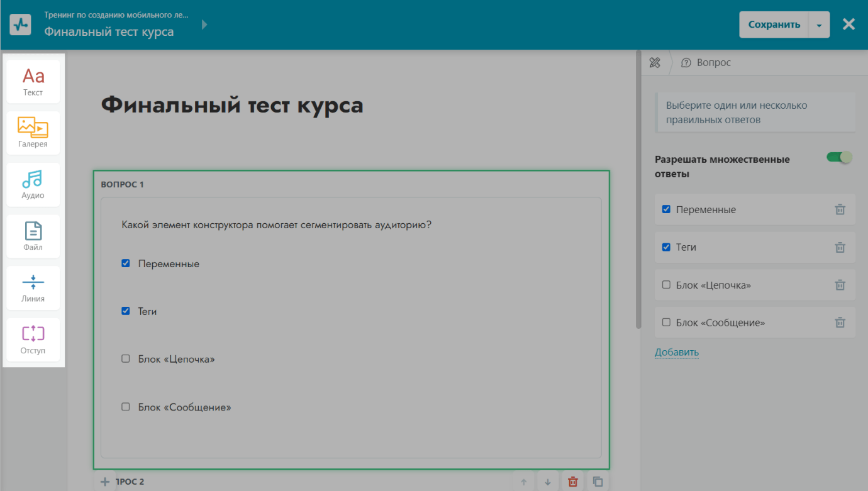Uncheck Теги in the right panel
Viewport: 868px width, 491px height.
coord(667,247)
